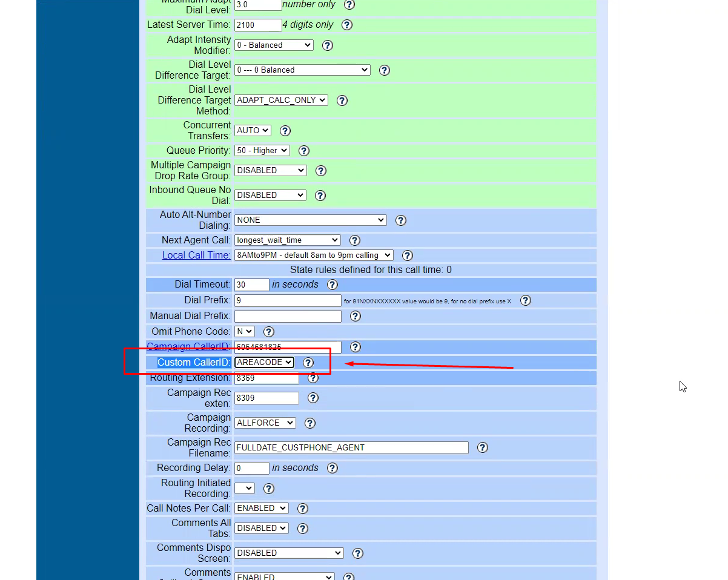
Task: Open help for Comments Dispo Screen
Action: [358, 553]
